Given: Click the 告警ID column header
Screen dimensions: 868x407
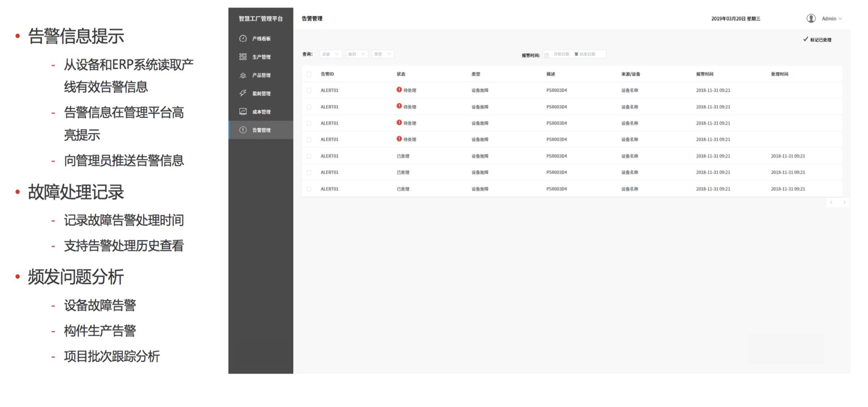Looking at the screenshot, I should (x=327, y=74).
